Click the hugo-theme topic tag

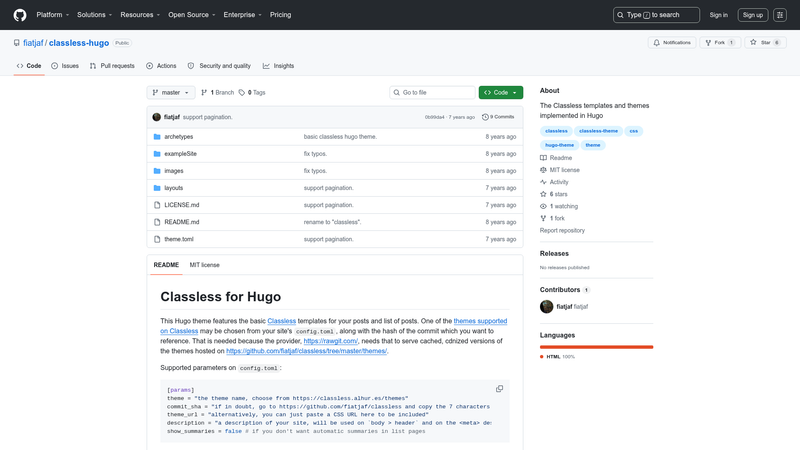coord(559,145)
